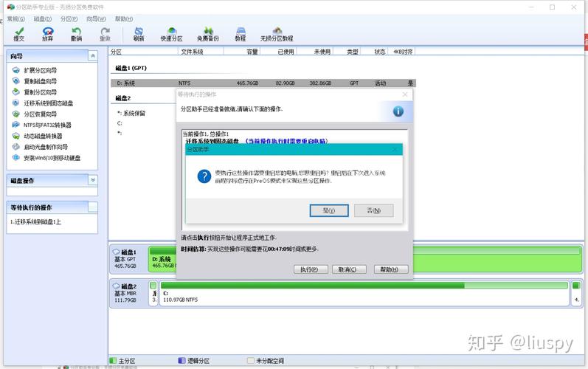Select 磁盘1 disk icon in disk map
Screen dimensions: 588x369
coord(117,252)
